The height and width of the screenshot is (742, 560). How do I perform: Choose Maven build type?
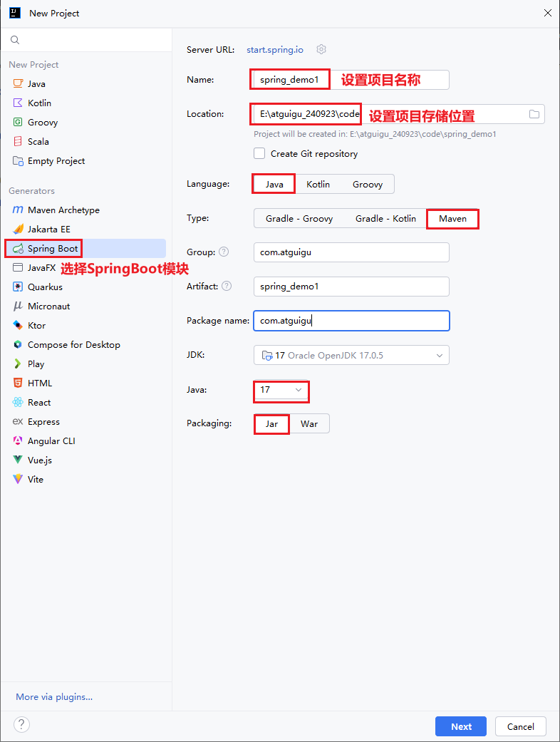452,219
